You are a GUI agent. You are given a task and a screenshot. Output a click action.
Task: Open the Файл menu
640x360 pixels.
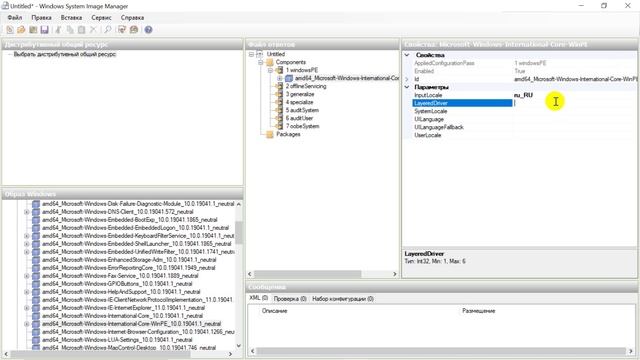tap(15, 18)
